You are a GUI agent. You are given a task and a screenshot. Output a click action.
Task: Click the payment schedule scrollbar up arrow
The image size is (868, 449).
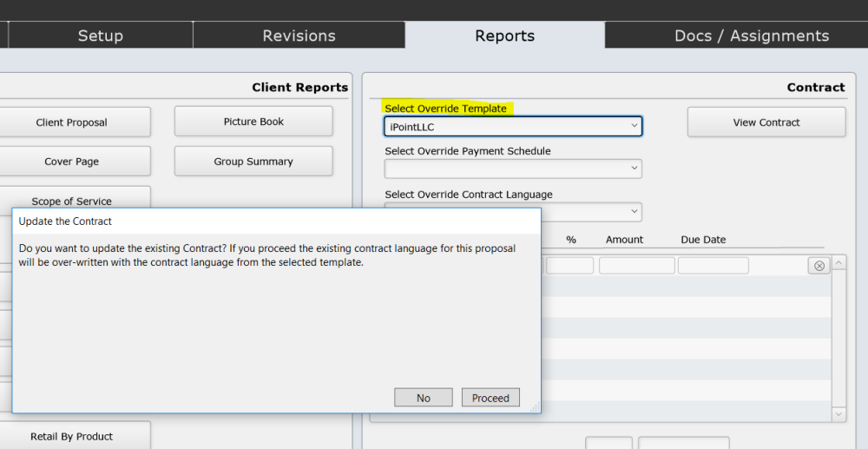(838, 262)
